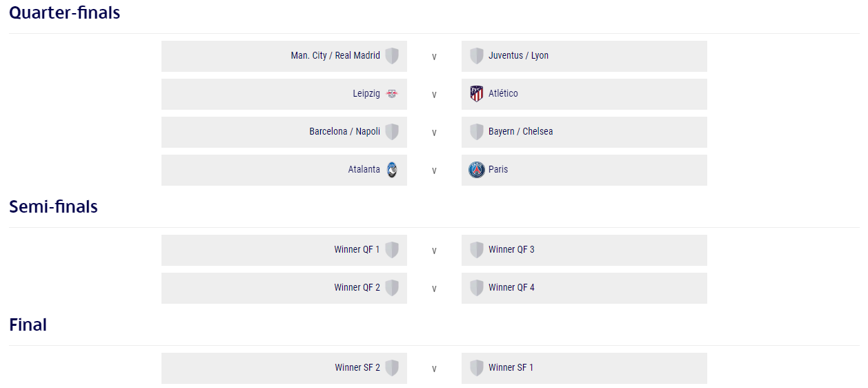Select the Winner QF 2 semi-final slot
This screenshot has height=388, width=868.
click(x=284, y=288)
